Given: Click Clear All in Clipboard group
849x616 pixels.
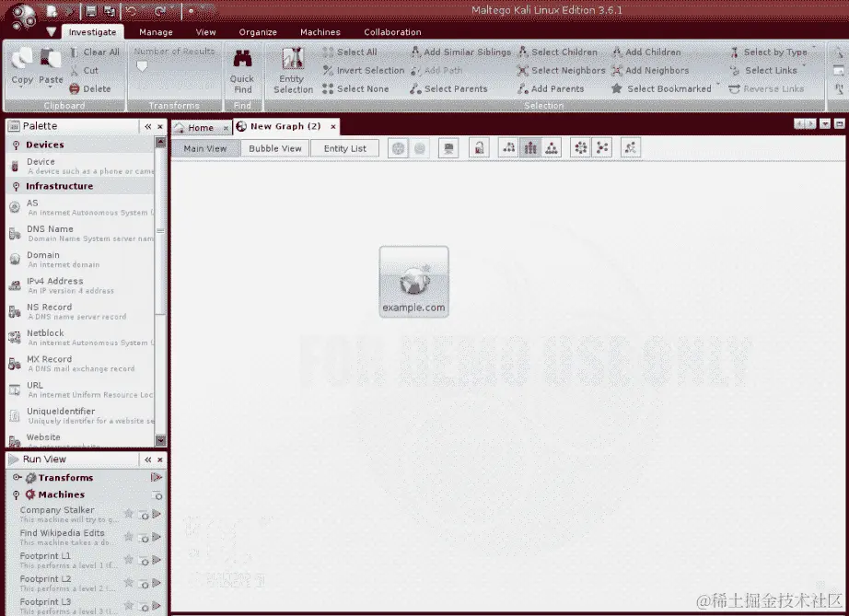Looking at the screenshot, I should [x=95, y=52].
